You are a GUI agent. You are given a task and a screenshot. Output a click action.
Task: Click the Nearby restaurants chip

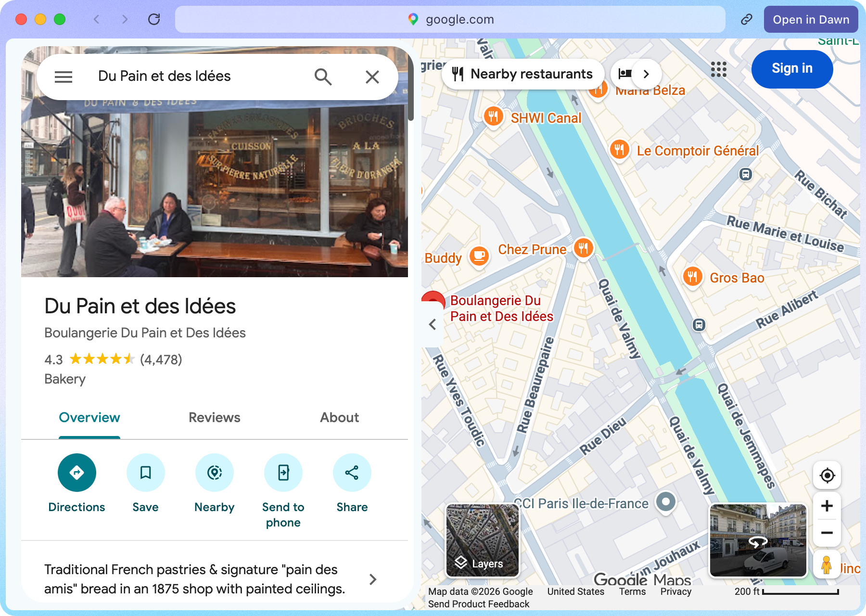522,74
